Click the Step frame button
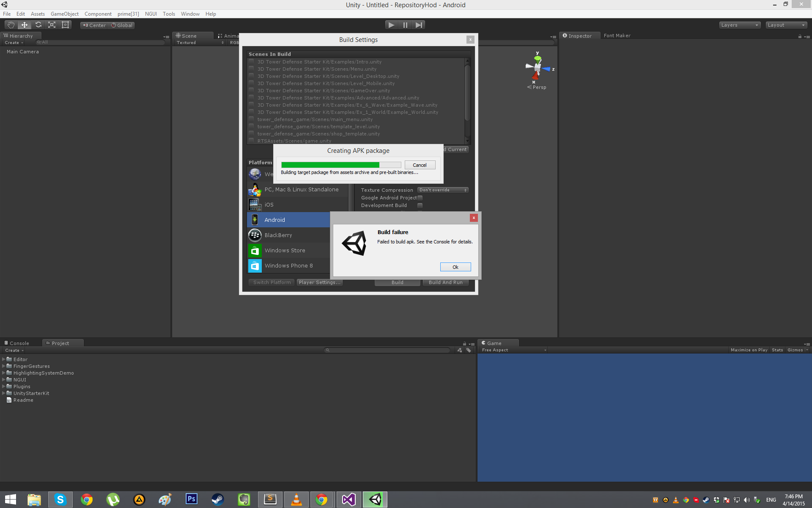 point(418,25)
